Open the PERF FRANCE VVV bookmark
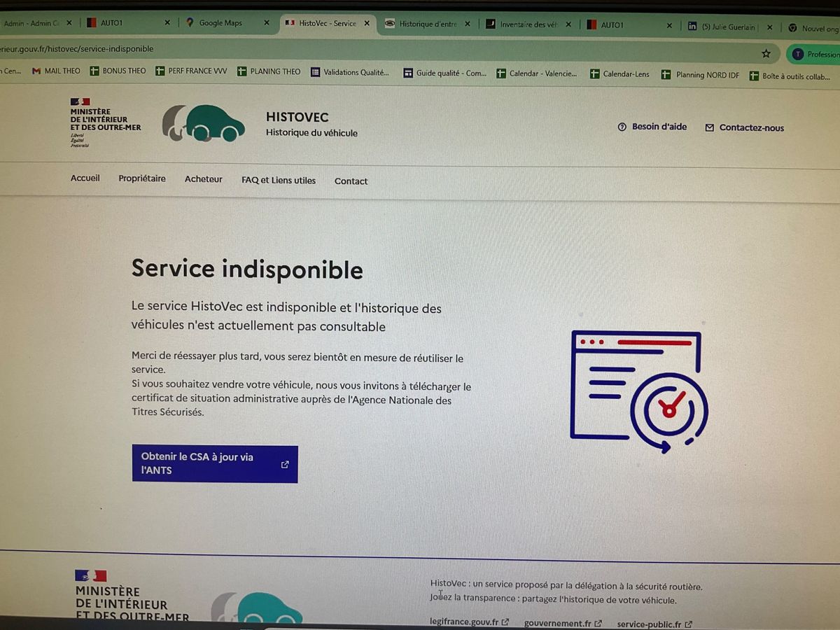Viewport: 840px width, 630px height. point(192,71)
